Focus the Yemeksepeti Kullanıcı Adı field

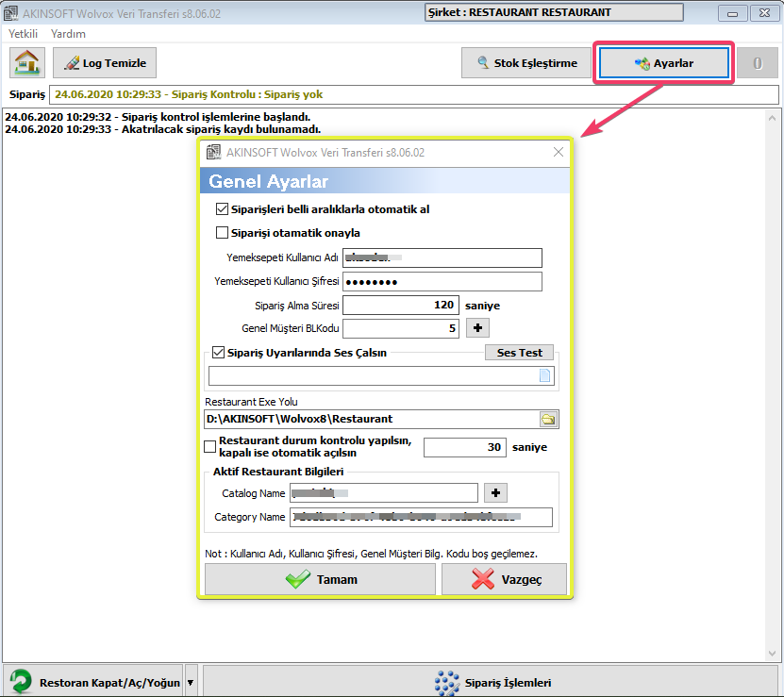click(442, 258)
